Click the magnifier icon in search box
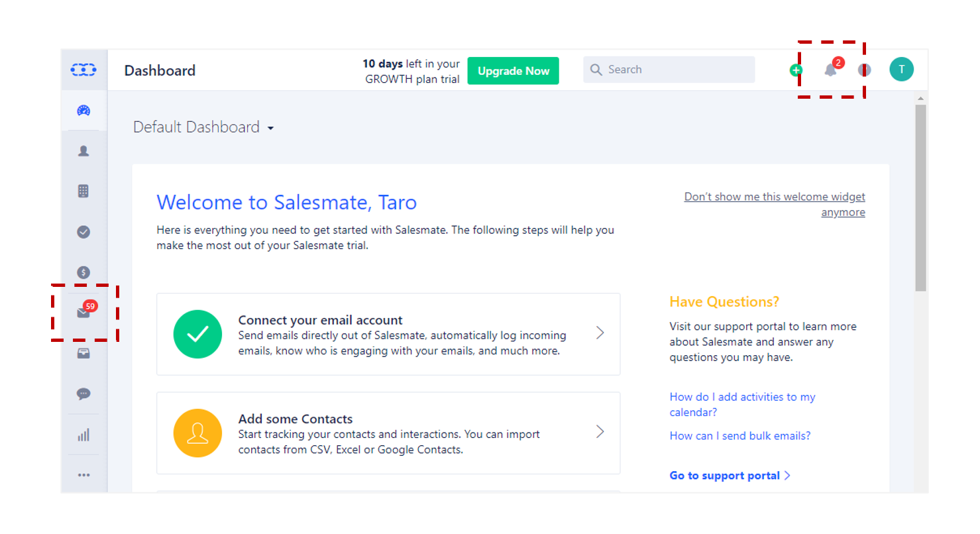This screenshot has width=980, height=534. pyautogui.click(x=596, y=70)
